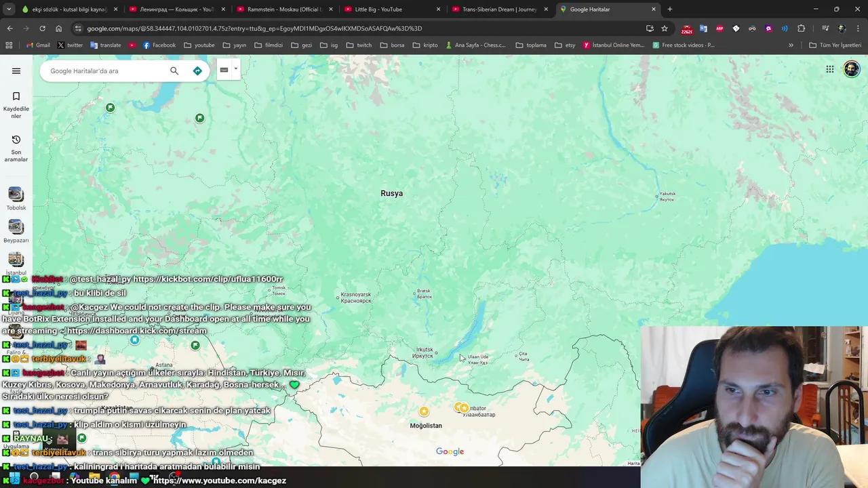The width and height of the screenshot is (868, 488).
Task: Open the browser Extensions puzzle icon
Action: tap(801, 28)
